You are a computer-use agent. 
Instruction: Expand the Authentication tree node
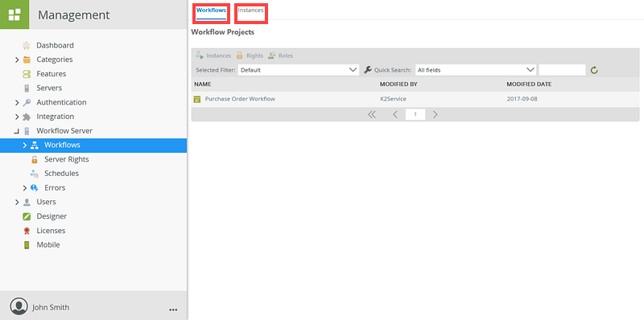click(17, 103)
